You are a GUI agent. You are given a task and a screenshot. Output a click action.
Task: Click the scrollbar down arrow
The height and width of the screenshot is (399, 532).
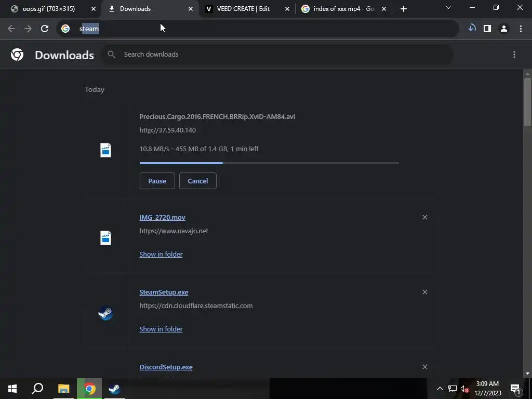point(527,374)
